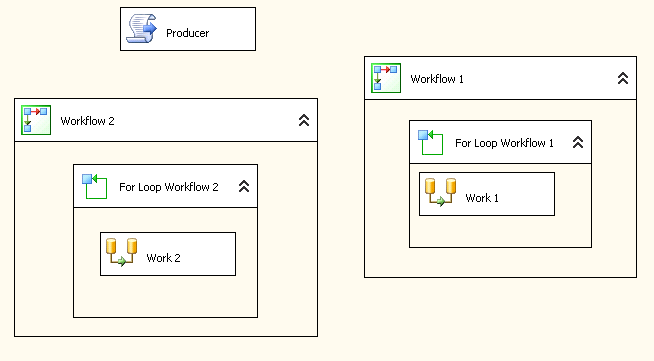The width and height of the screenshot is (654, 361).
Task: Select the For Loop Workflow 2 label
Action: click(169, 187)
